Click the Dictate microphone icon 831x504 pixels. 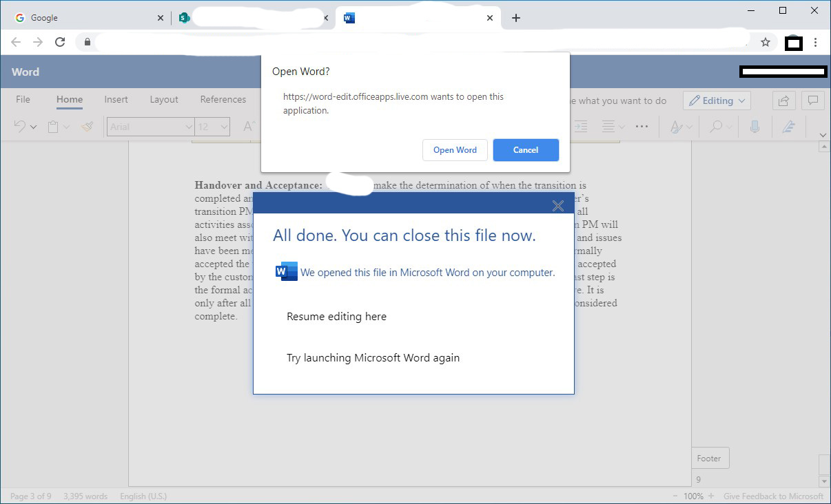coord(755,127)
